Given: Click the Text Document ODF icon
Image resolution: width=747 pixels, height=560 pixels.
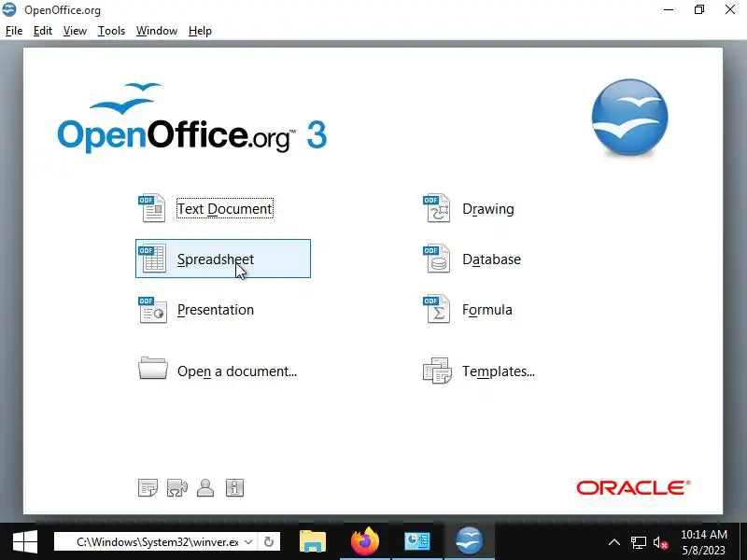Looking at the screenshot, I should coord(152,208).
